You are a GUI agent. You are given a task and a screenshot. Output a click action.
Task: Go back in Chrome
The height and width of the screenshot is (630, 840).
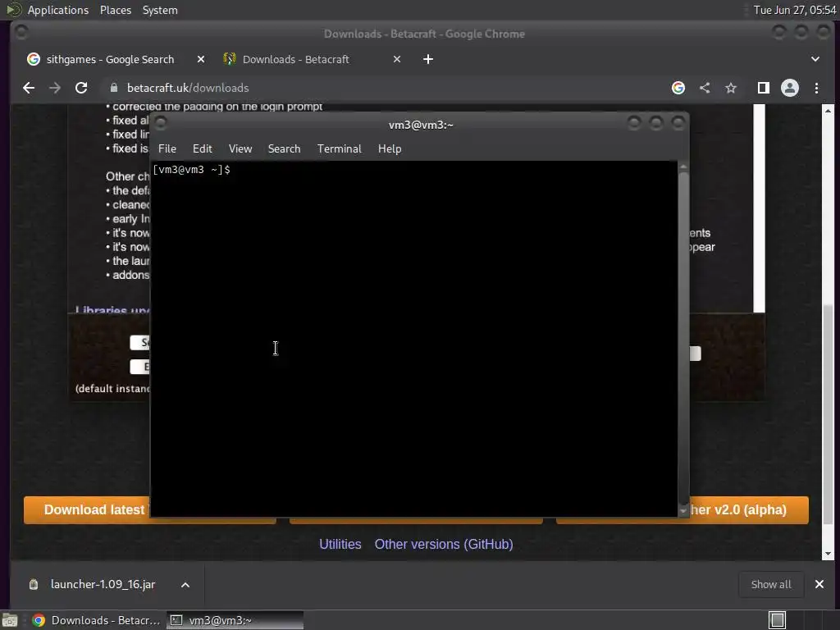click(29, 88)
